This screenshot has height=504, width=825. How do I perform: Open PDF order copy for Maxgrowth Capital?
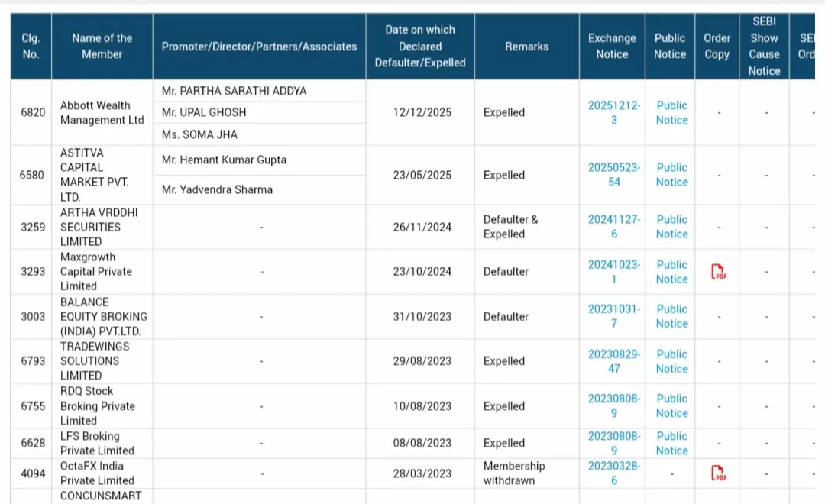[x=717, y=272]
